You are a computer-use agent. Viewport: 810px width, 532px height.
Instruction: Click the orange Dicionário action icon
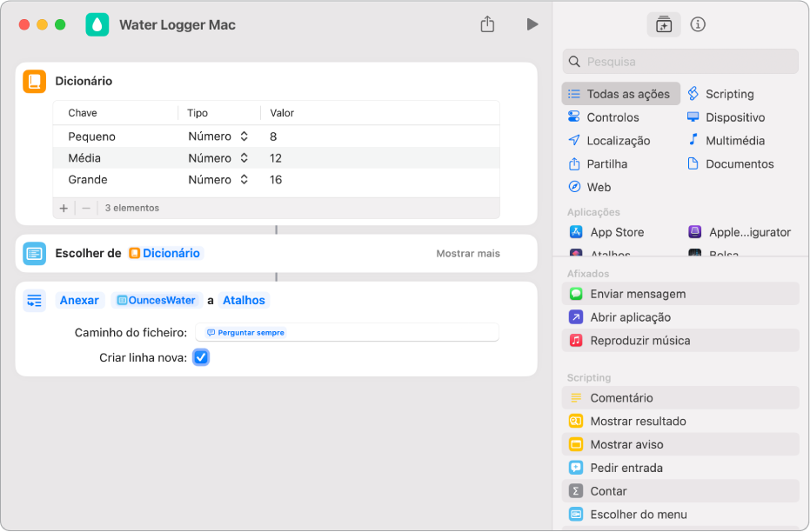click(35, 82)
